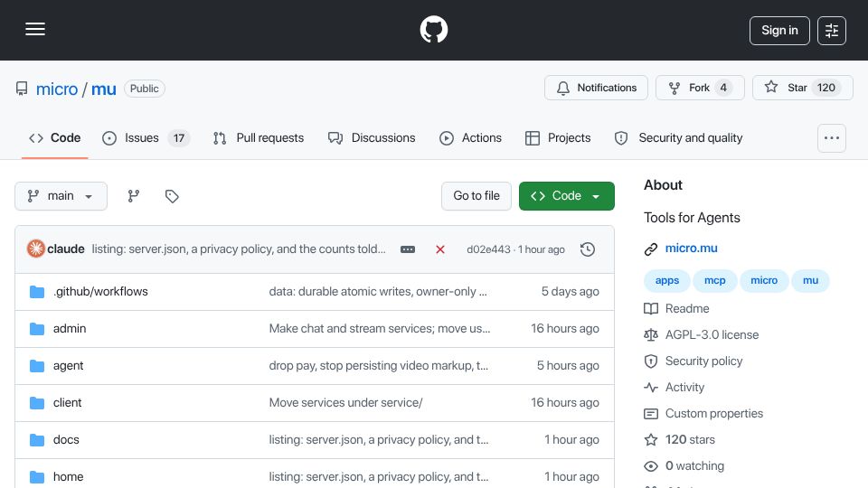Open the hamburger navigation menu
Image resolution: width=868 pixels, height=488 pixels.
click(35, 29)
